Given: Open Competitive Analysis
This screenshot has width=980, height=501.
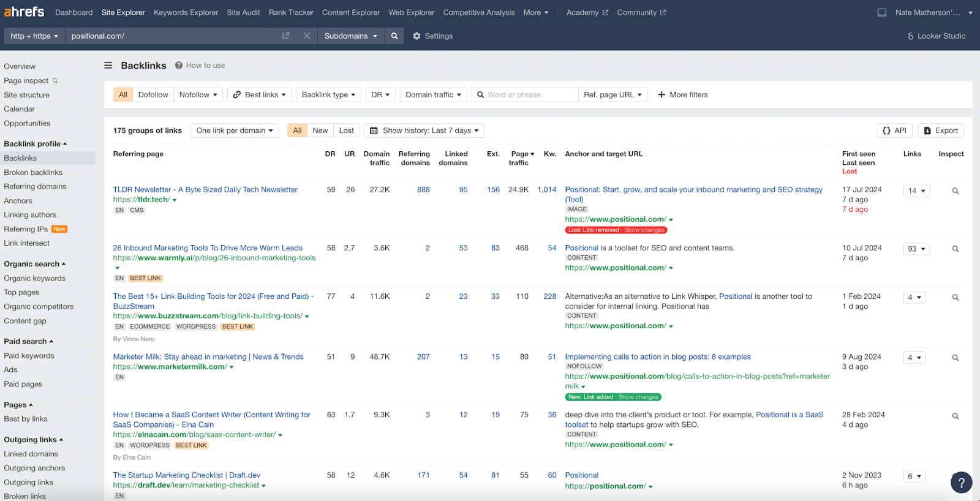Looking at the screenshot, I should coord(479,12).
